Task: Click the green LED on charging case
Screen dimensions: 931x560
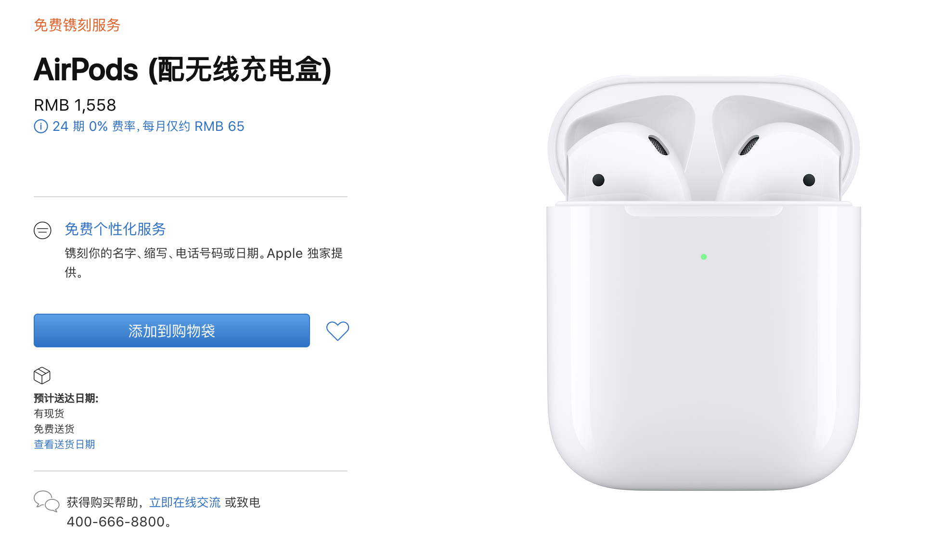Action: tap(704, 257)
